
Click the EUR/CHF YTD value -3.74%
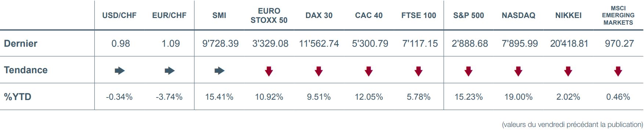[x=169, y=97]
